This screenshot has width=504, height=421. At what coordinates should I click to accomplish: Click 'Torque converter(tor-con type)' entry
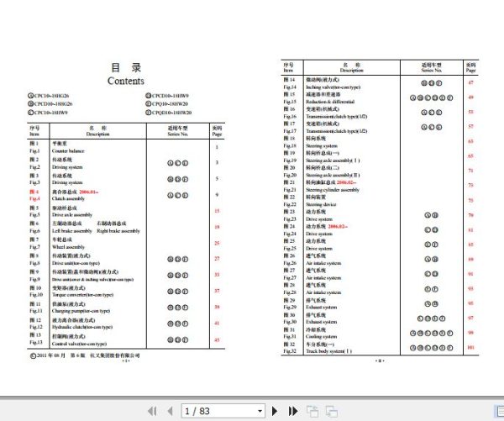[x=82, y=295]
